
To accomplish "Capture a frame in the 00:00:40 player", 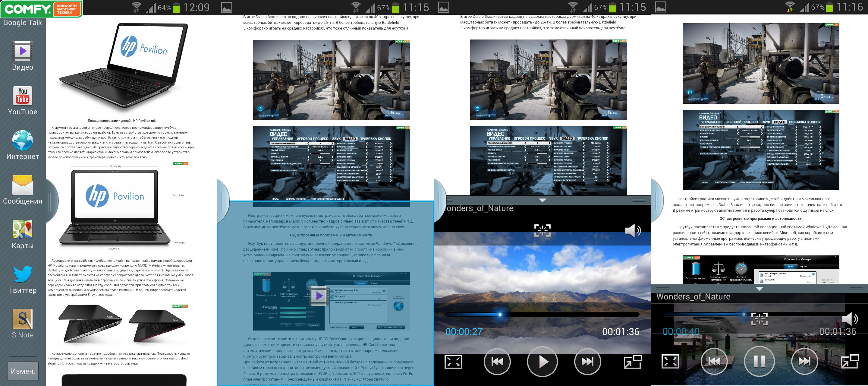I will tap(759, 319).
